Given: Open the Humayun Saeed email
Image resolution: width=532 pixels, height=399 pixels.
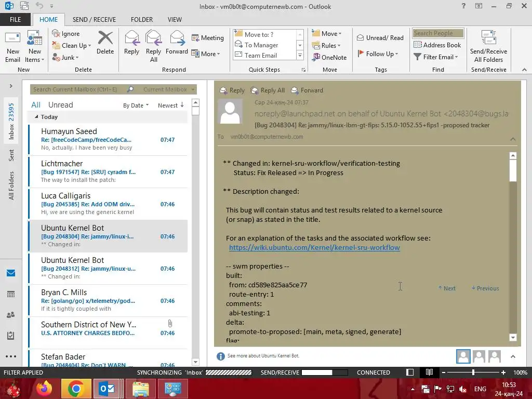Looking at the screenshot, I should pos(108,139).
